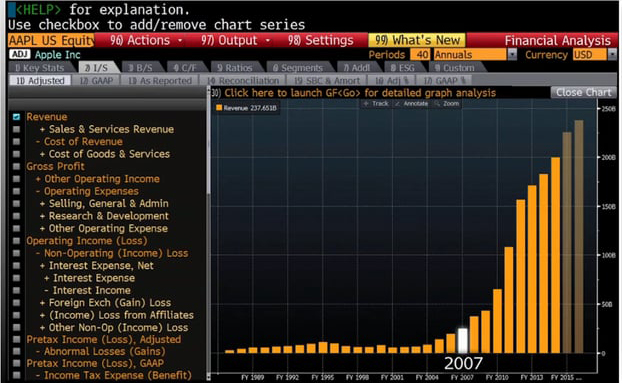Enable Foreign Exch (Gain) Loss checkbox
The width and height of the screenshot is (622, 383).
(x=16, y=303)
